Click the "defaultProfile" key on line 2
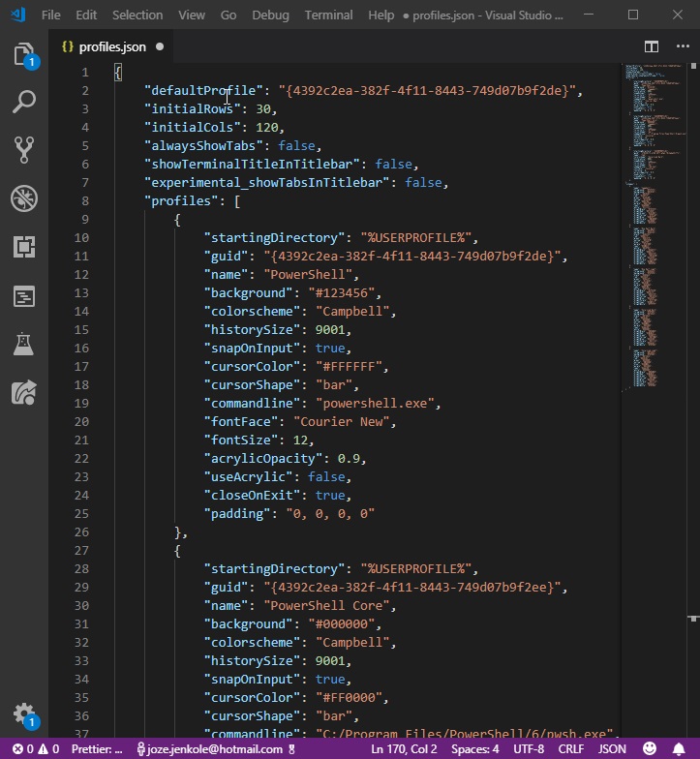The height and width of the screenshot is (759, 700). point(203,91)
